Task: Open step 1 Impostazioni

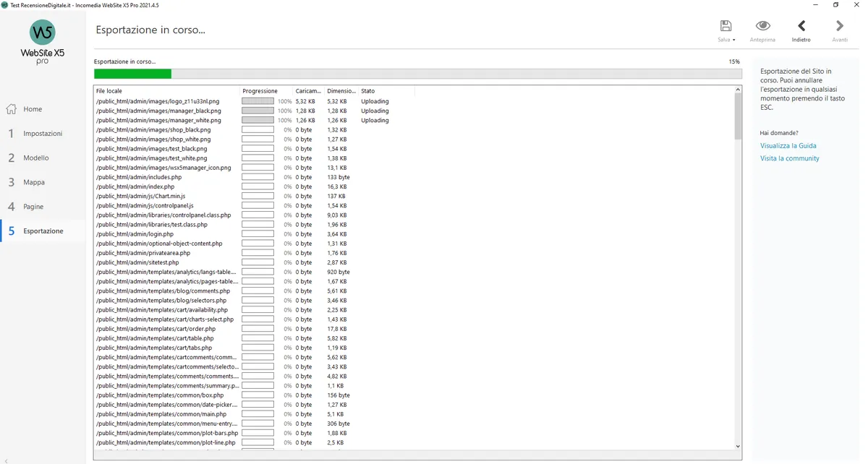Action: (x=43, y=134)
